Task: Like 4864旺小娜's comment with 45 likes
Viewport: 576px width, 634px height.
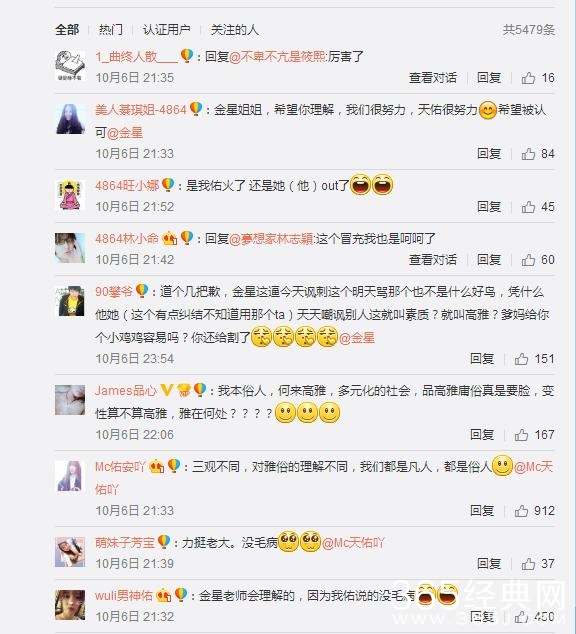Action: pos(528,207)
